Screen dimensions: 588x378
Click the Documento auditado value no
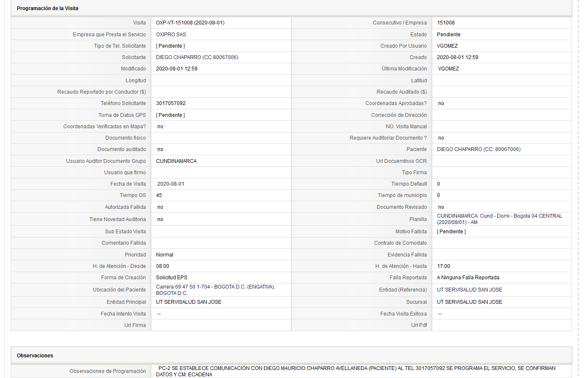(160, 149)
